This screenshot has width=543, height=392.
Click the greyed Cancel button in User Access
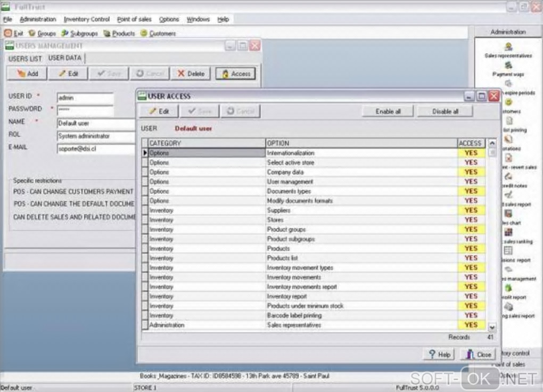coord(240,111)
